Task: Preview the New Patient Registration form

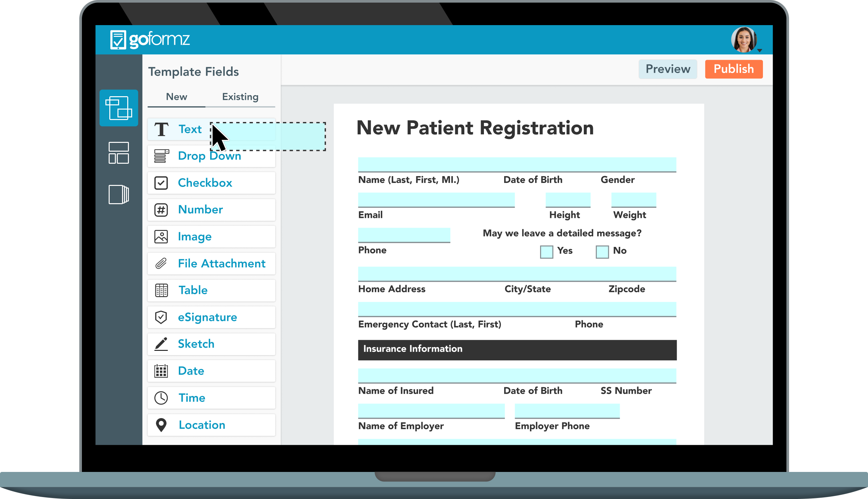Action: point(667,69)
